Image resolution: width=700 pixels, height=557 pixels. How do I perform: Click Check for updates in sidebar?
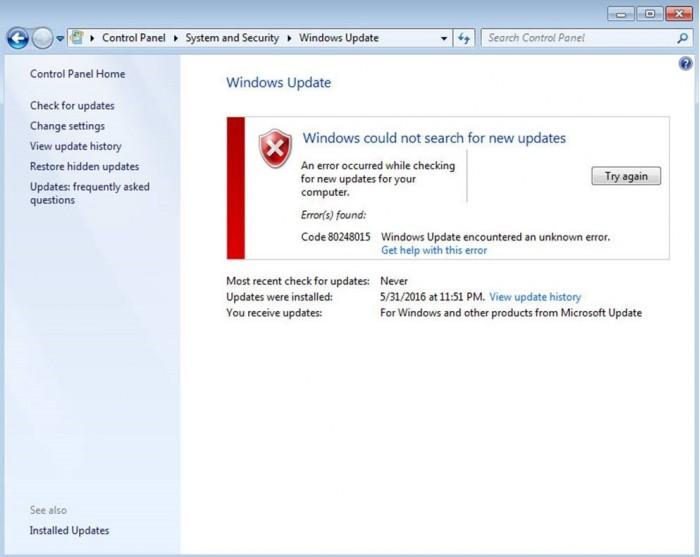[72, 106]
